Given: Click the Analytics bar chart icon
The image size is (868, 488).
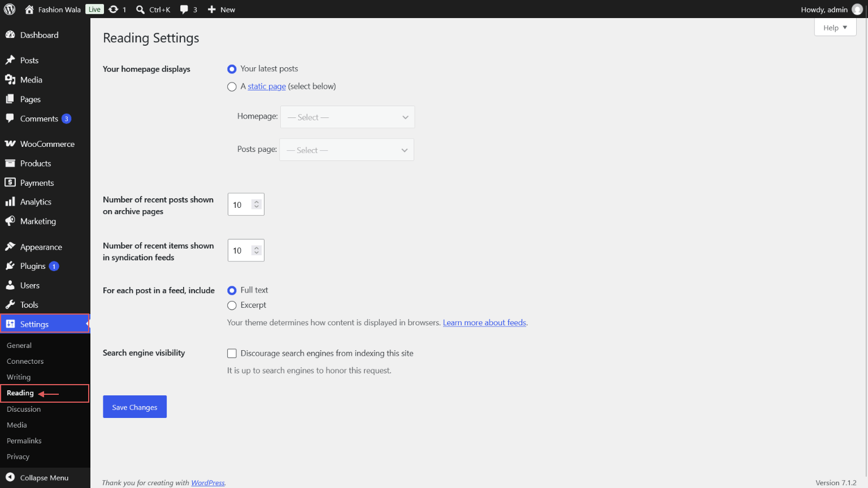Looking at the screenshot, I should pos(10,202).
